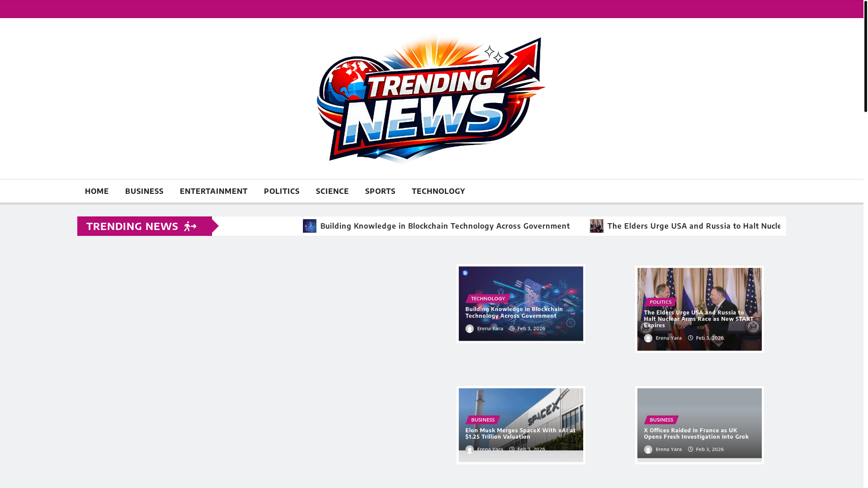Image resolution: width=868 pixels, height=488 pixels.
Task: Open X Offices Raided in France article
Action: point(696,433)
